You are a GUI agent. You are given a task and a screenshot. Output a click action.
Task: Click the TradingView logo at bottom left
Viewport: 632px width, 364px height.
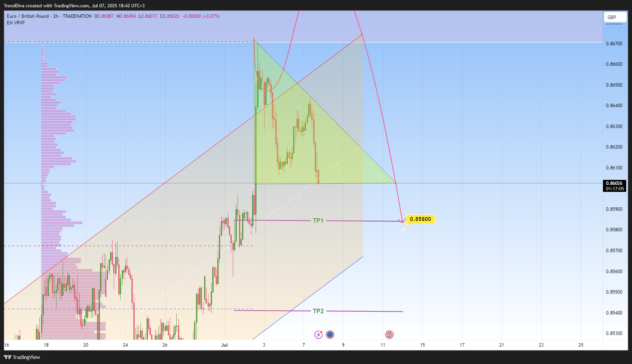22,357
